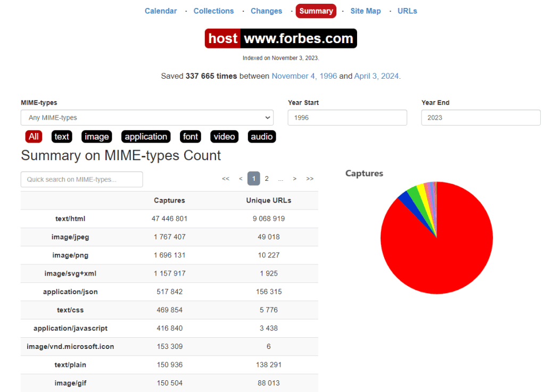The image size is (545, 392).
Task: Filter by text MIME-types
Action: tap(62, 137)
